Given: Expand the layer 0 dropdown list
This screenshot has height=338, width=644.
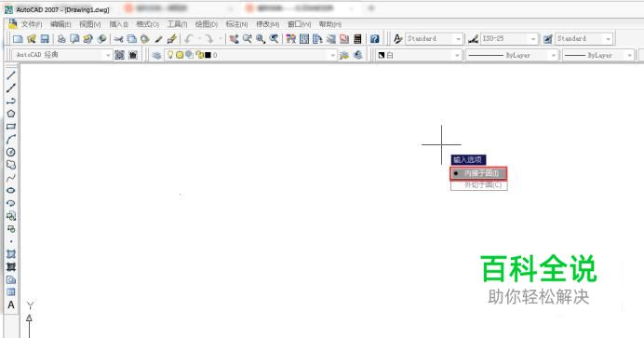Looking at the screenshot, I should pos(332,55).
